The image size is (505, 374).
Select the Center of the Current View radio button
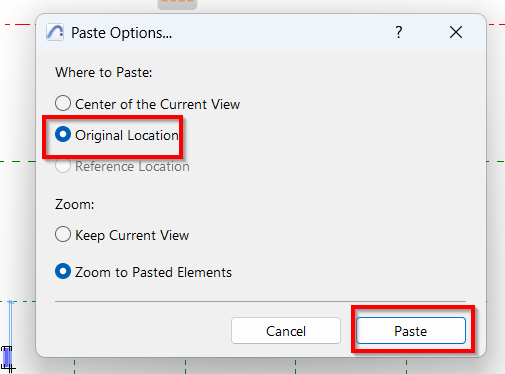63,103
